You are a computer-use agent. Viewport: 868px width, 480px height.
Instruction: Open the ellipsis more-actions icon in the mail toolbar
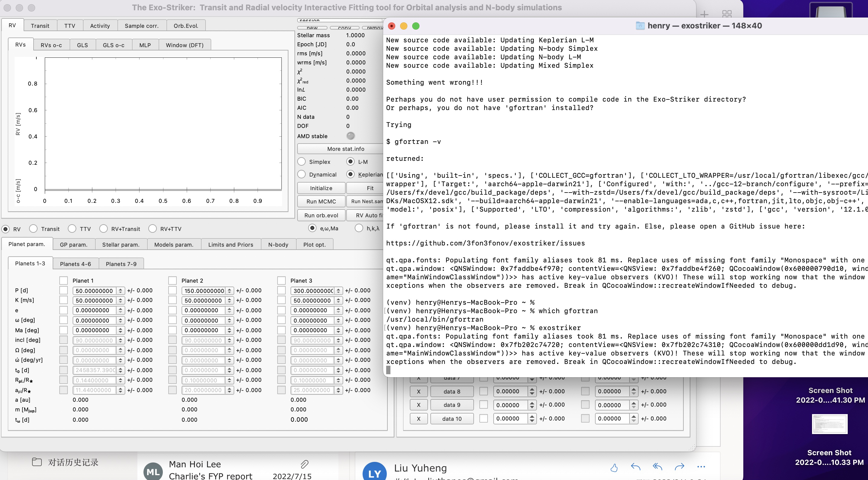(x=701, y=467)
